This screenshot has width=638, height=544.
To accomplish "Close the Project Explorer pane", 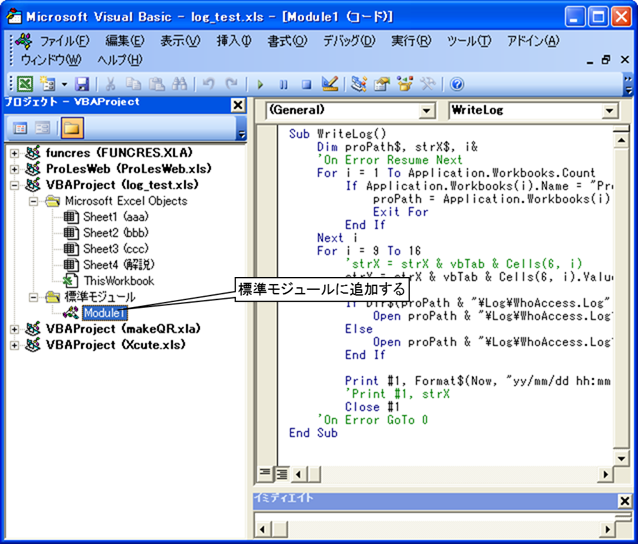I will 238,105.
